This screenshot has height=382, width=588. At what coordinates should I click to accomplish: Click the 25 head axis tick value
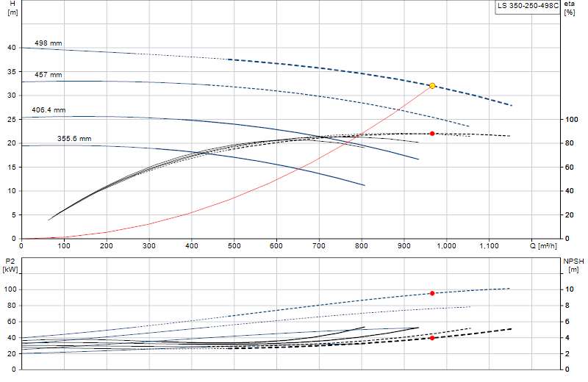tap(12, 119)
